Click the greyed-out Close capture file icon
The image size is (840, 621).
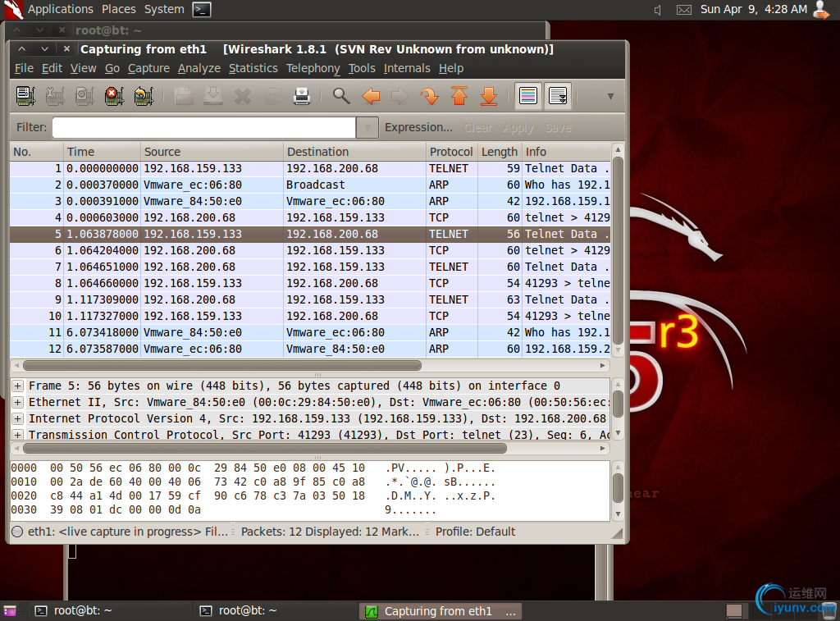[x=242, y=97]
